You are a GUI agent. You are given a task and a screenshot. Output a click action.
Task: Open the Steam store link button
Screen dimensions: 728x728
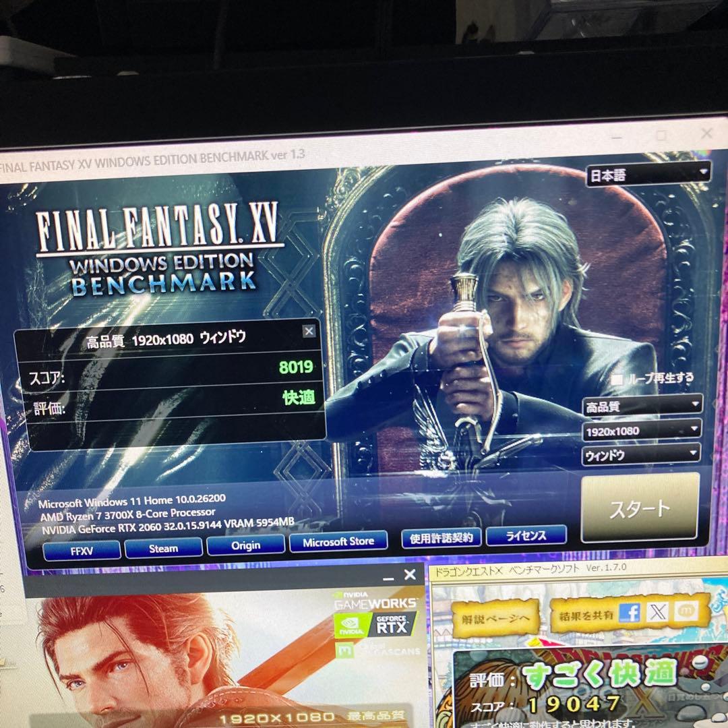click(163, 548)
